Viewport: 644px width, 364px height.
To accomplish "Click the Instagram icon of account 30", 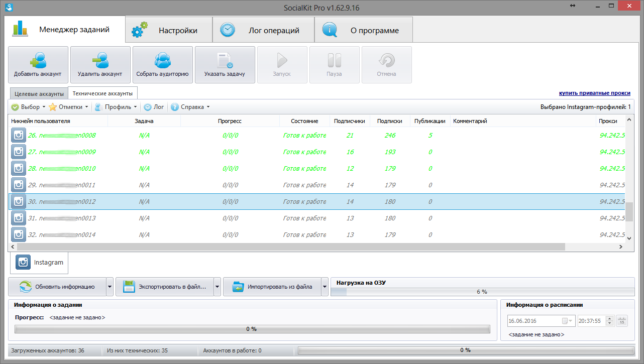I will [x=19, y=202].
